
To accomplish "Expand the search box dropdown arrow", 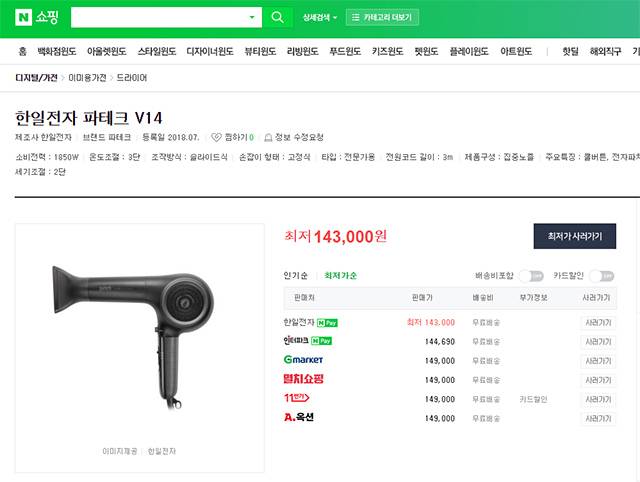I will pos(252,17).
